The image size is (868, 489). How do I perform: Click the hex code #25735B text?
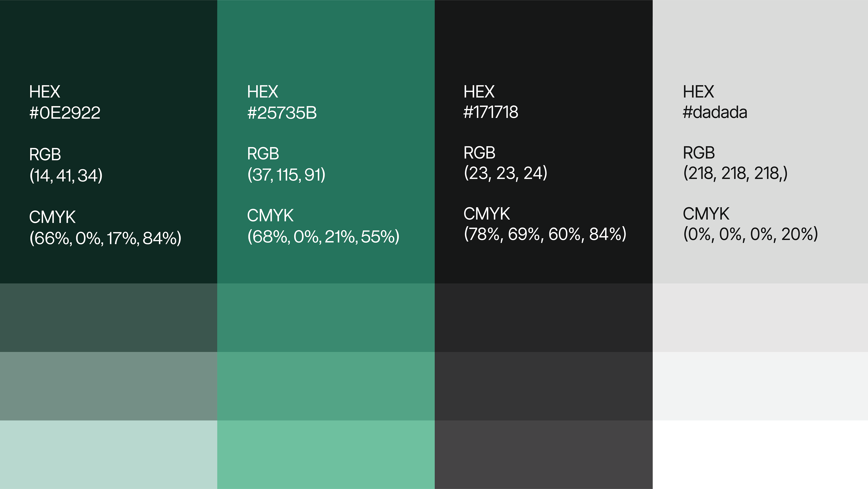282,113
